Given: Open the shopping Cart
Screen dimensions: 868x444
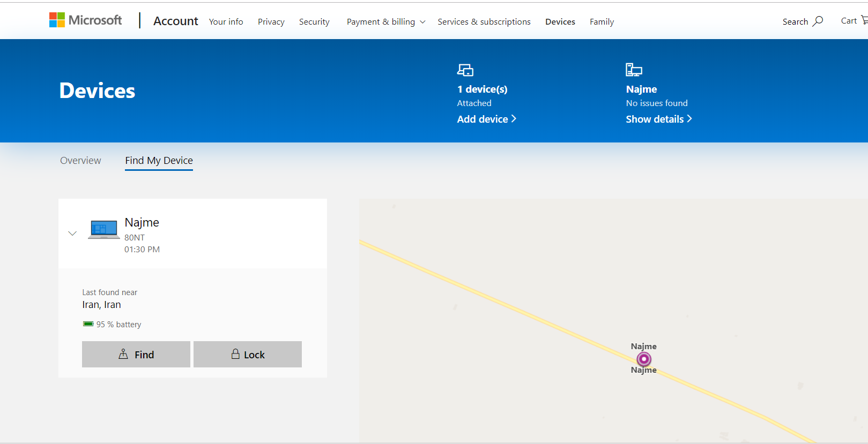Looking at the screenshot, I should pos(854,20).
